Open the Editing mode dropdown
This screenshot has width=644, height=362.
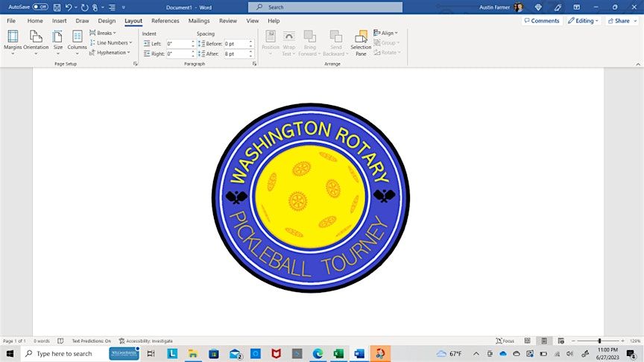click(583, 21)
